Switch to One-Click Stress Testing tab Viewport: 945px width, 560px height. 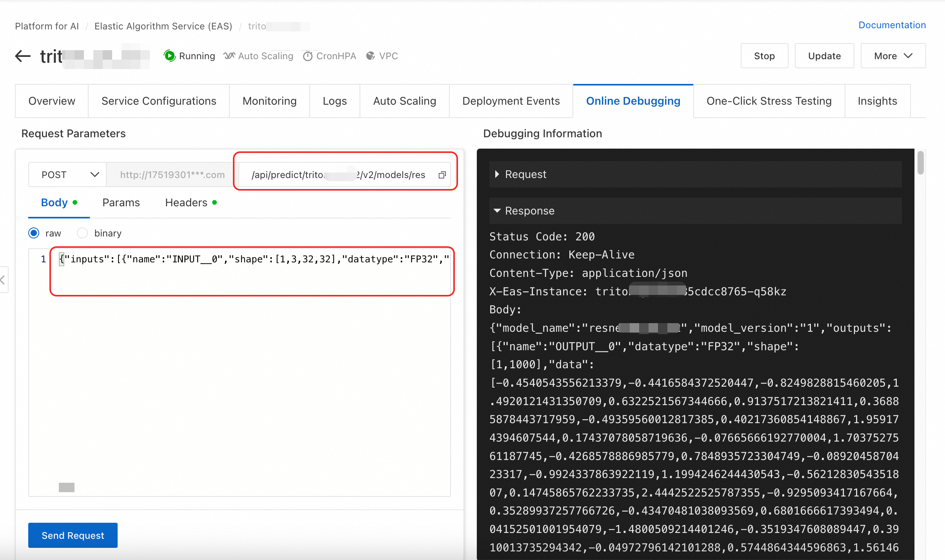[769, 101]
